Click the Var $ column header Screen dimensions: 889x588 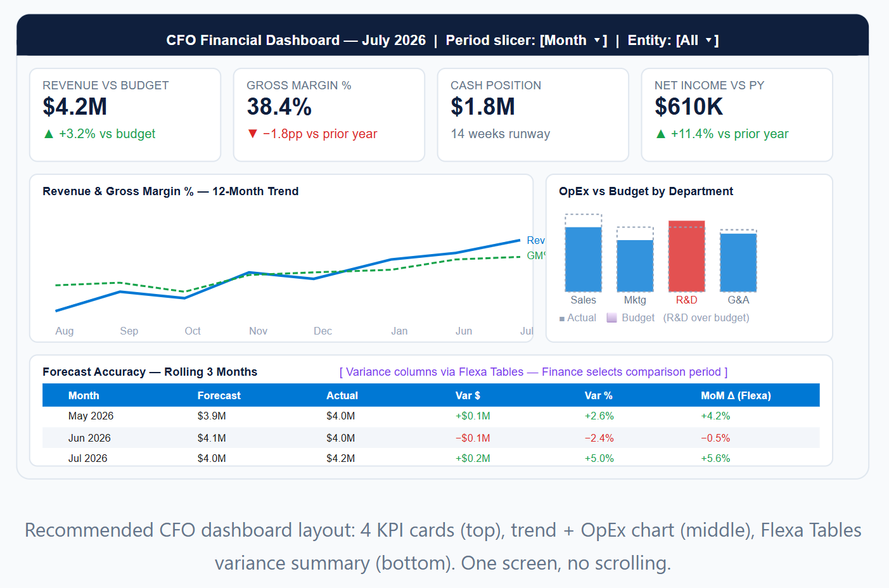(x=468, y=395)
